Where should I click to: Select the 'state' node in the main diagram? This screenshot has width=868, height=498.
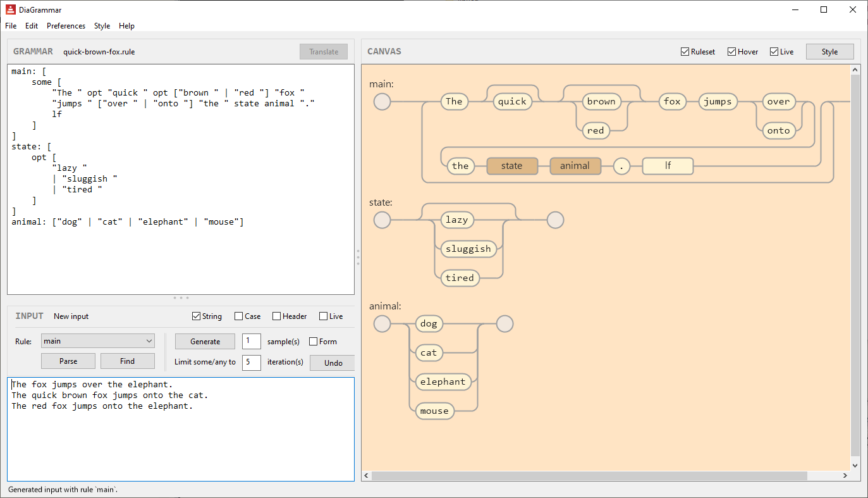click(512, 165)
